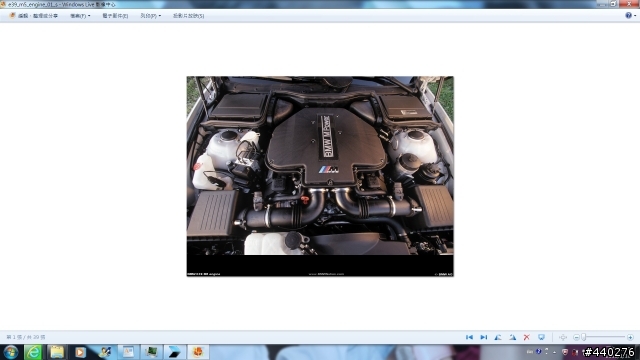Click the BMW engine photo
Viewport: 640px width, 360px height.
320,176
